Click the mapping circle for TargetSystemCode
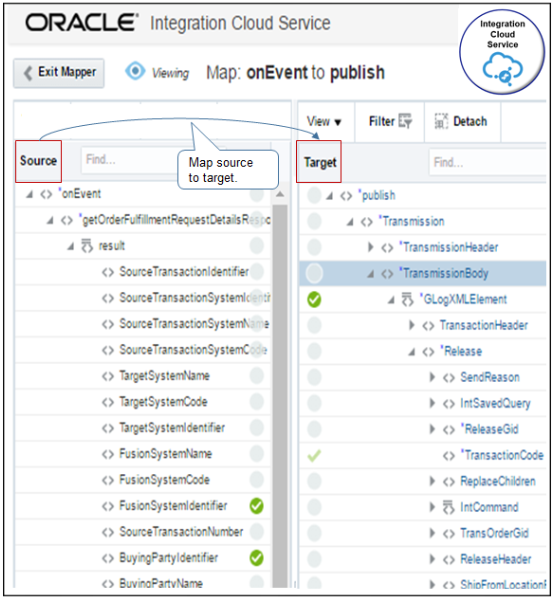Viewport: 554px width, 599px height. point(256,402)
